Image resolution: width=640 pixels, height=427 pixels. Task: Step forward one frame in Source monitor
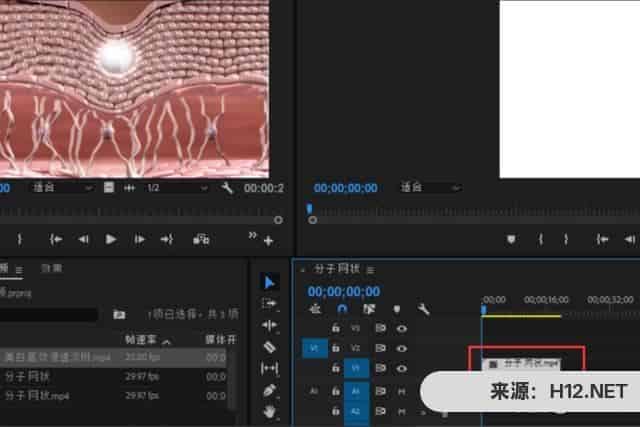(139, 239)
